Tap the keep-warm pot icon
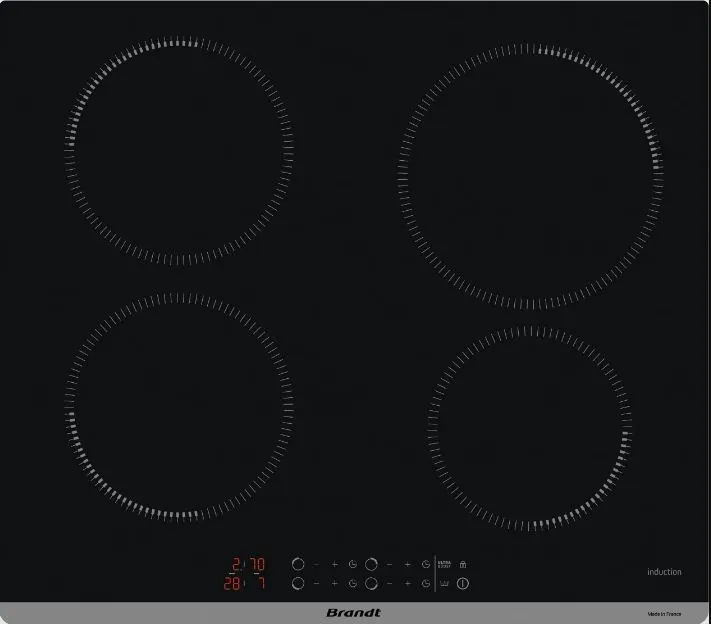The width and height of the screenshot is (711, 624). point(445,583)
